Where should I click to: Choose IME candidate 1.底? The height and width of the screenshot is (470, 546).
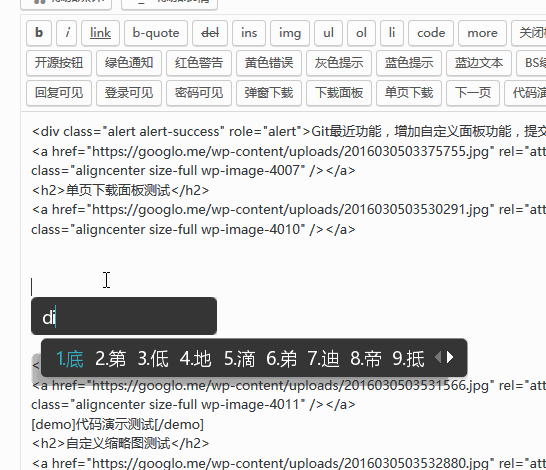[70, 359]
